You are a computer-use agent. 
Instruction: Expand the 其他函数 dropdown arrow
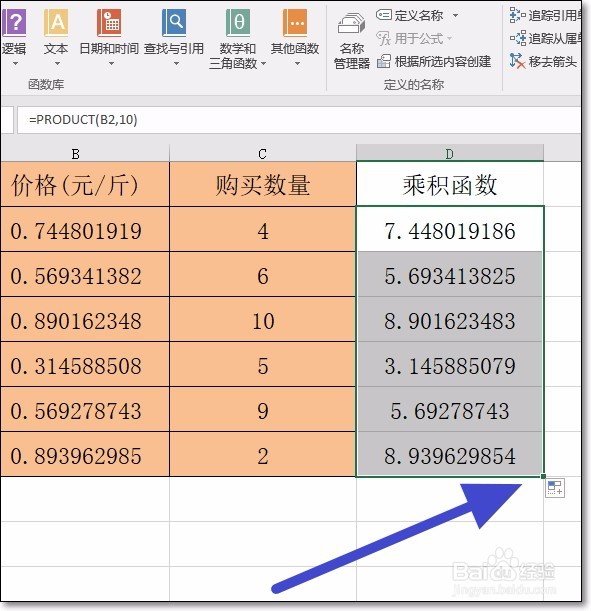pyautogui.click(x=297, y=63)
